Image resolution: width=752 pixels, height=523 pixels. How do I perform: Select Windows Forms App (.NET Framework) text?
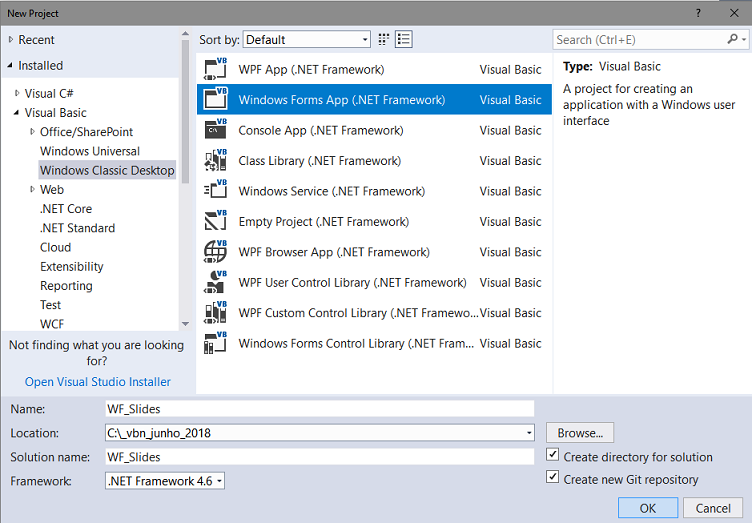tap(342, 100)
